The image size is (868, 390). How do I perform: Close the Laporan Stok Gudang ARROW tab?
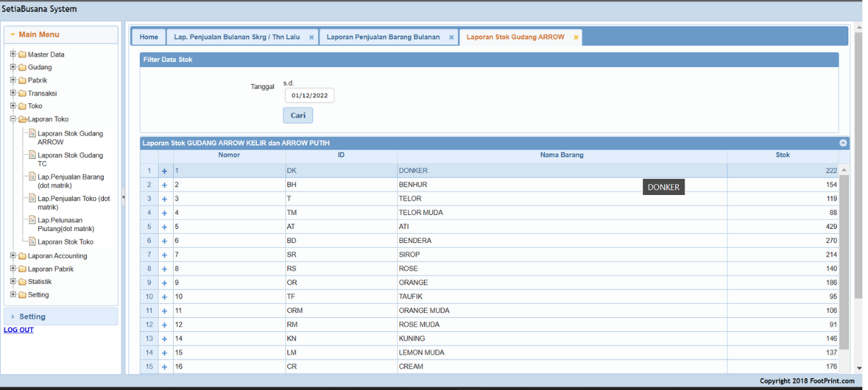click(576, 37)
